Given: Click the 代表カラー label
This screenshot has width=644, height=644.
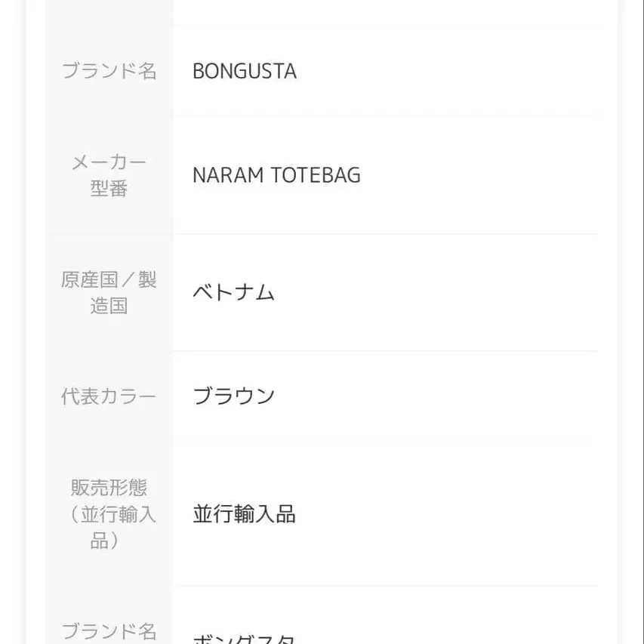Looking at the screenshot, I should (109, 396).
